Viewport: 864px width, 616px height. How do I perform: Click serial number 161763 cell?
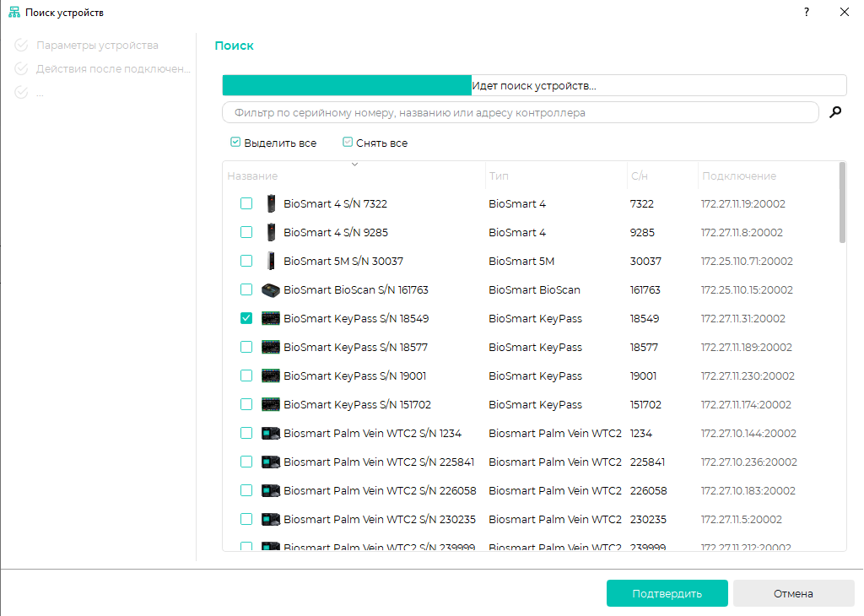645,289
